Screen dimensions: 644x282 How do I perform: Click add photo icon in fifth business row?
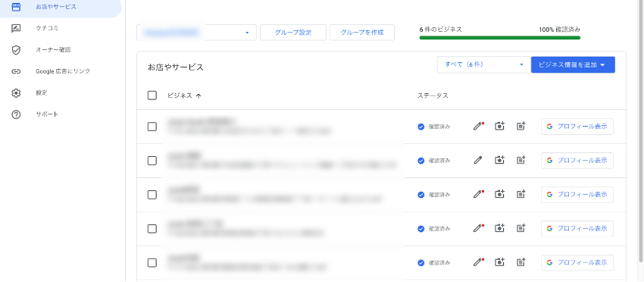(499, 262)
